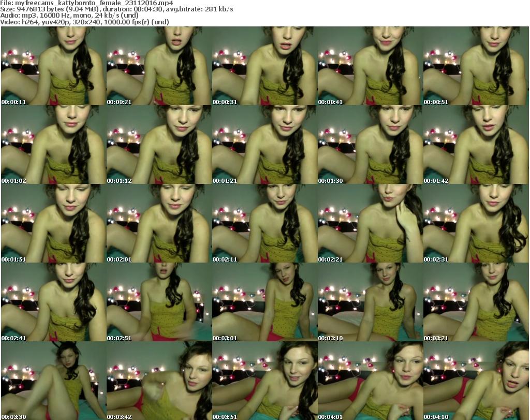The height and width of the screenshot is (420, 530).
Task: Choose the thumbnail at 00:02:11
Action: tap(264, 223)
